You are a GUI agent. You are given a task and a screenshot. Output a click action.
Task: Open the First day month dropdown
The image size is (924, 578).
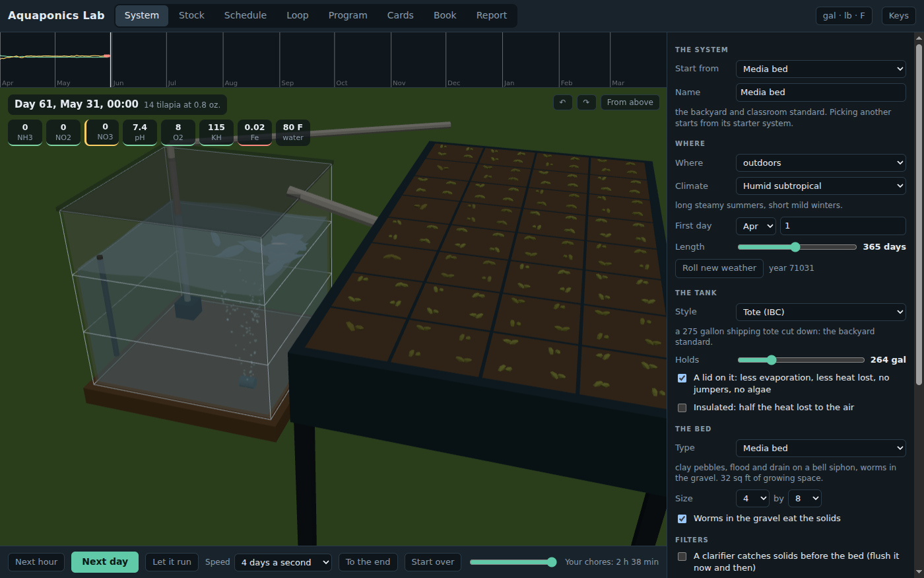coord(756,226)
